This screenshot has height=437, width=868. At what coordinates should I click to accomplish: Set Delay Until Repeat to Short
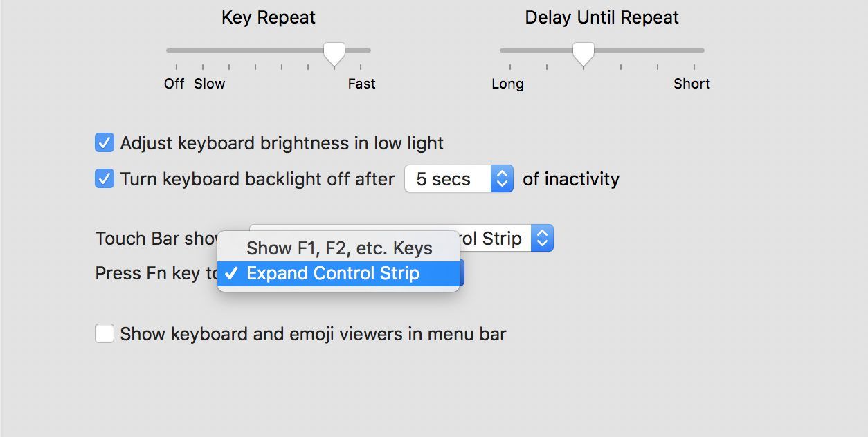click(694, 50)
